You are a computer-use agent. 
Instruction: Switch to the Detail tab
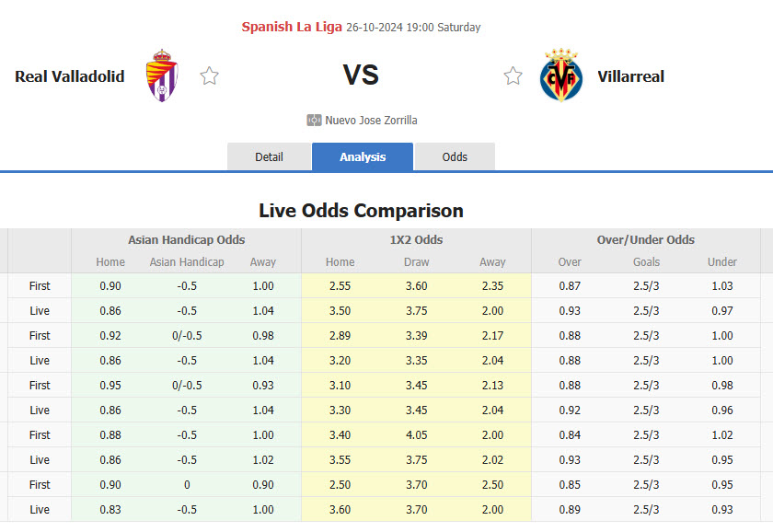[x=269, y=156]
